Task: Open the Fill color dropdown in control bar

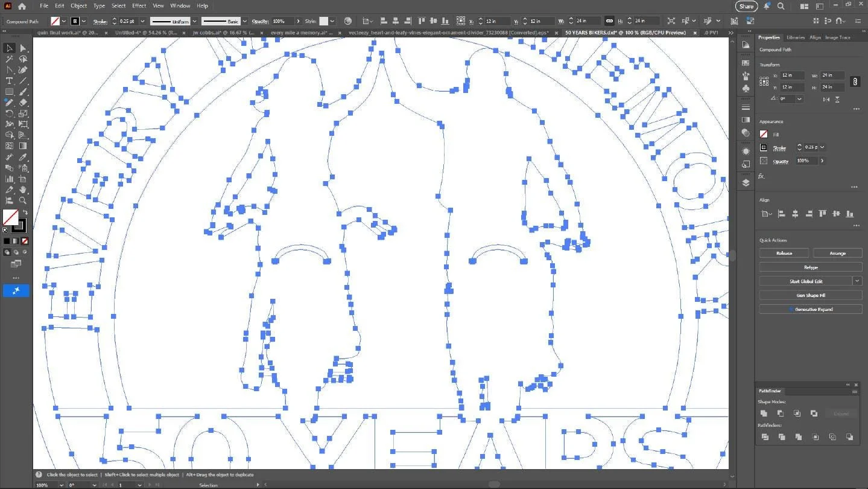Action: coord(63,21)
